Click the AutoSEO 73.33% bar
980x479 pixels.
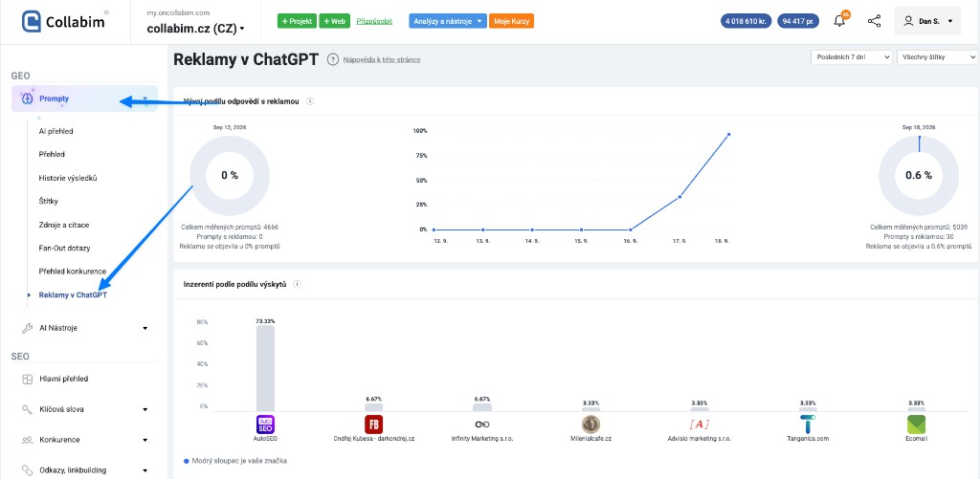266,368
